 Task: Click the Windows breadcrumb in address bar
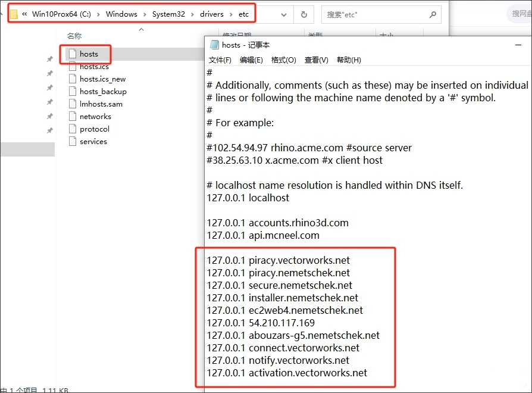pos(121,14)
